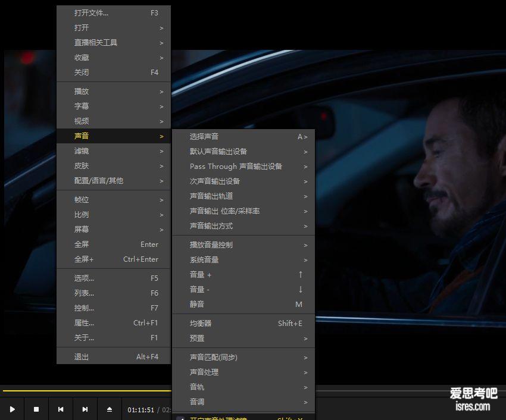Skip to the previous track
The height and width of the screenshot is (420, 506).
61,409
